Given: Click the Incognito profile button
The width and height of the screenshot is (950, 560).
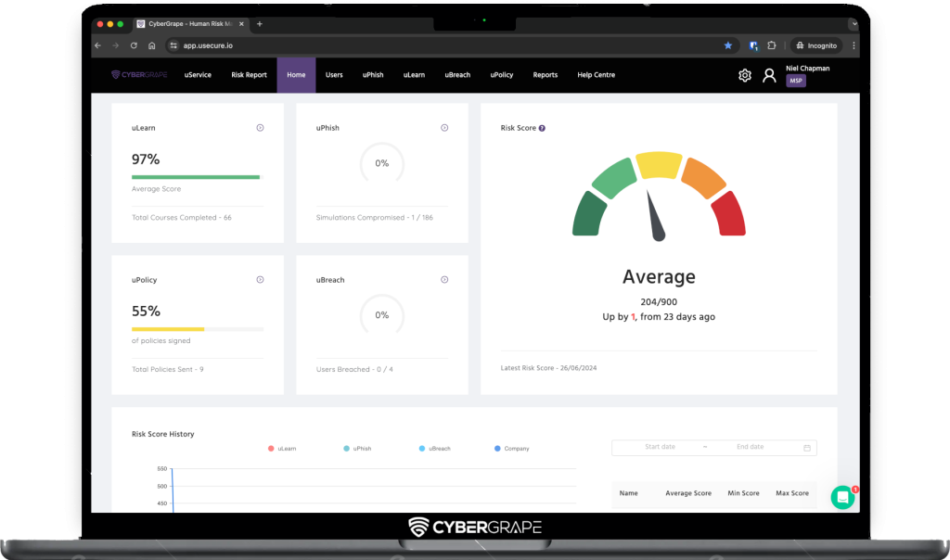Looking at the screenshot, I should (815, 45).
